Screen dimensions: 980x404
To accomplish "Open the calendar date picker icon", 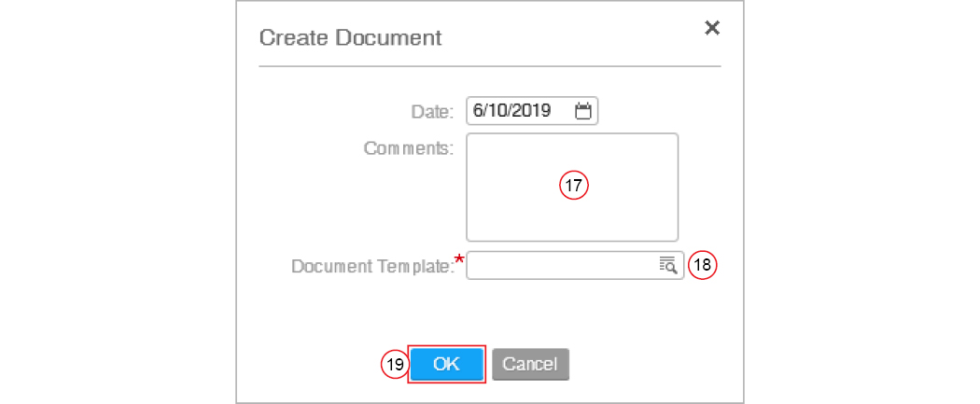I will [582, 112].
